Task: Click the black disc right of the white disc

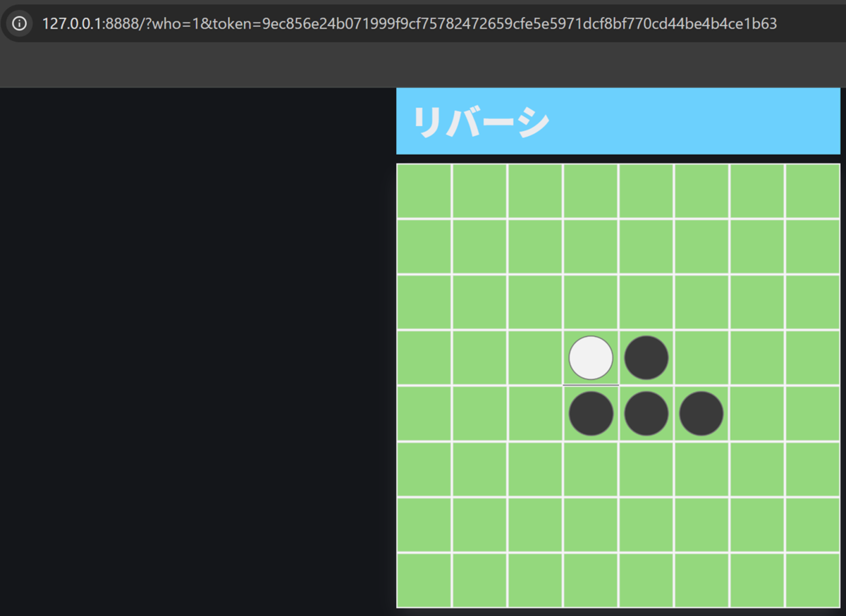Action: 646,357
